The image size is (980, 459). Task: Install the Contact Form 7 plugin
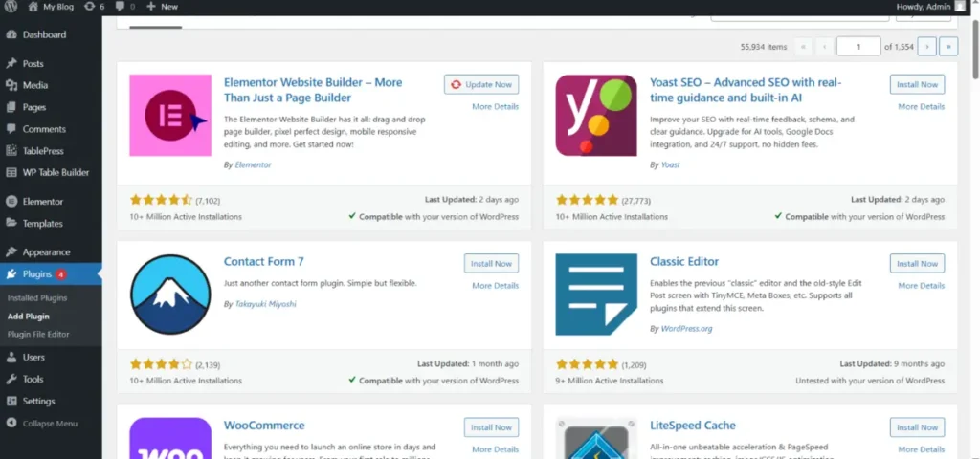491,263
